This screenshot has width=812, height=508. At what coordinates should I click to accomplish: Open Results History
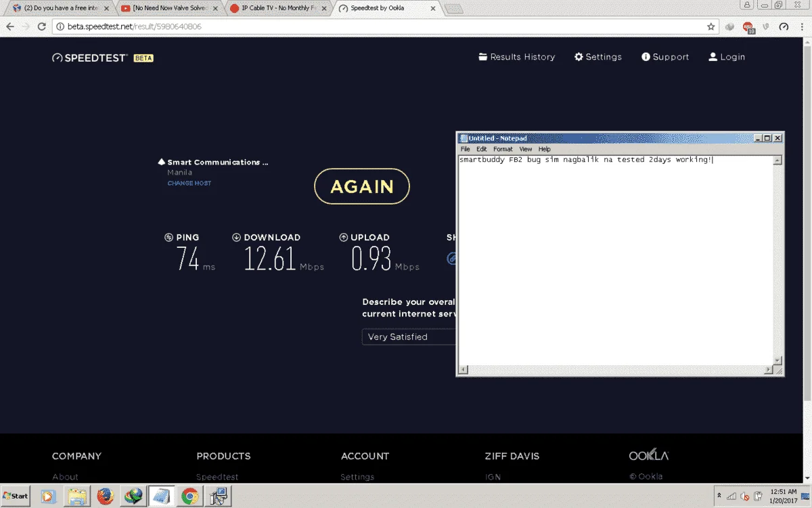click(517, 57)
